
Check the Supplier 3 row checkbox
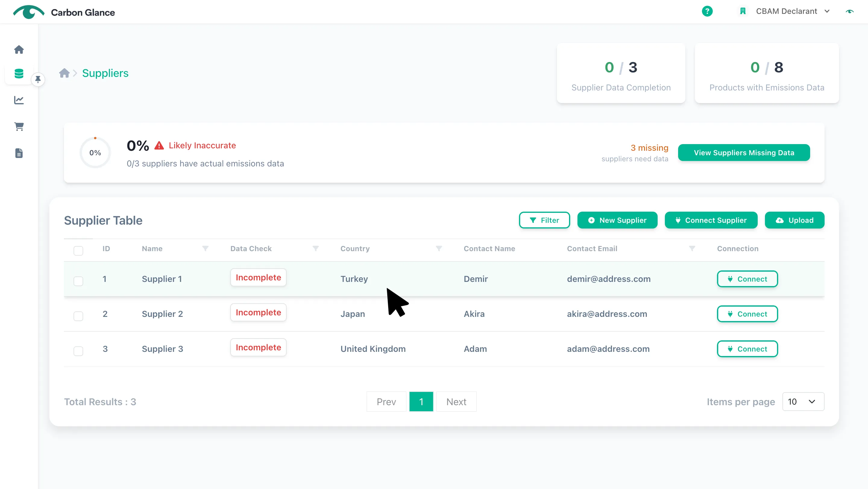click(78, 351)
